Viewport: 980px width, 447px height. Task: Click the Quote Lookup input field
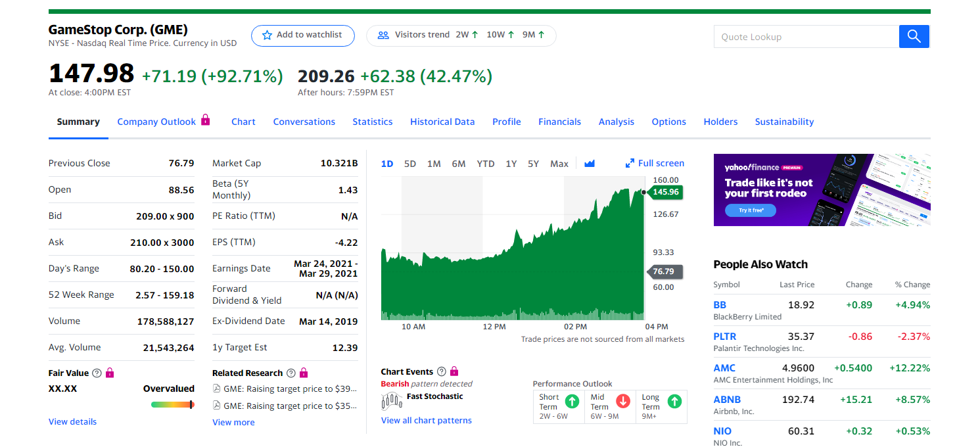806,37
